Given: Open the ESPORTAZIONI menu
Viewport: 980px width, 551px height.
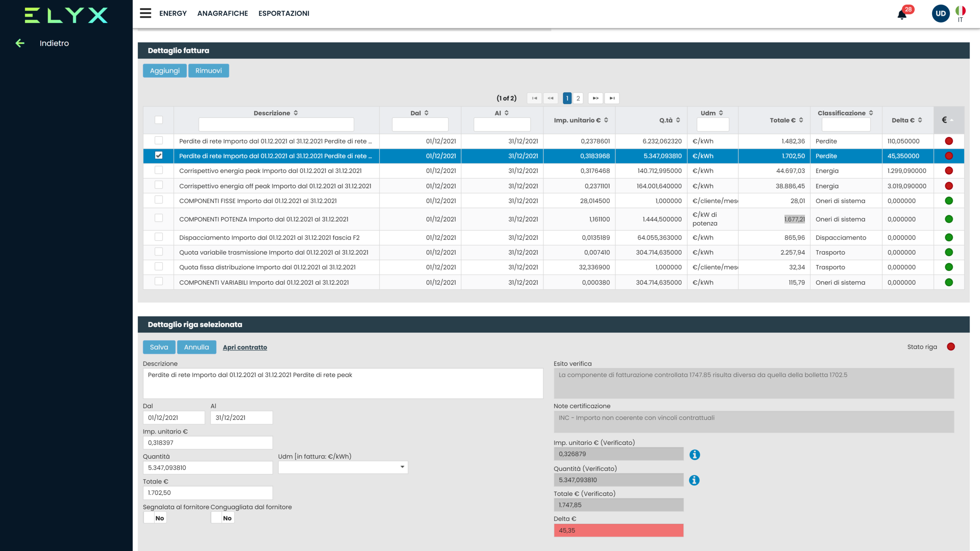Looking at the screenshot, I should (x=284, y=13).
